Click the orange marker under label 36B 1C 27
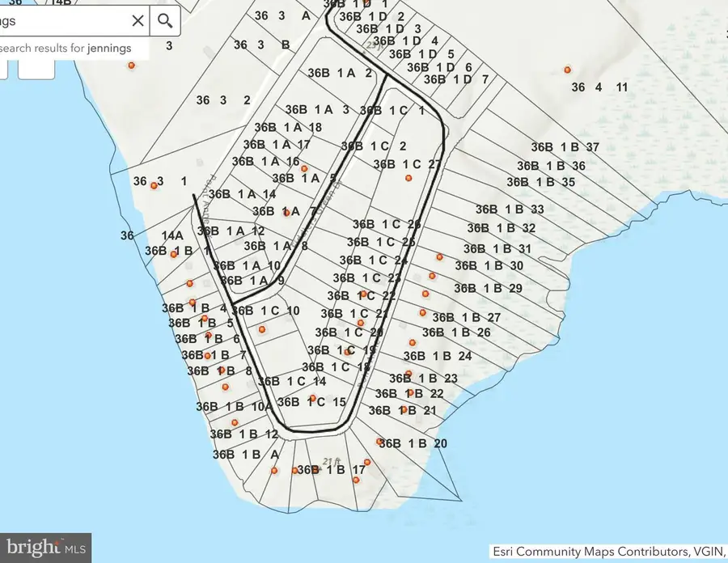 (x=408, y=178)
